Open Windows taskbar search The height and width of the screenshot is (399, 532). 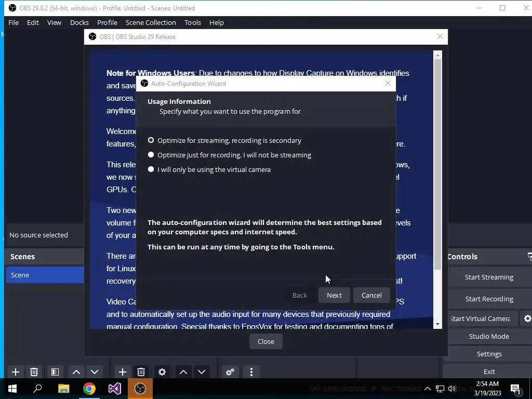tap(37, 389)
